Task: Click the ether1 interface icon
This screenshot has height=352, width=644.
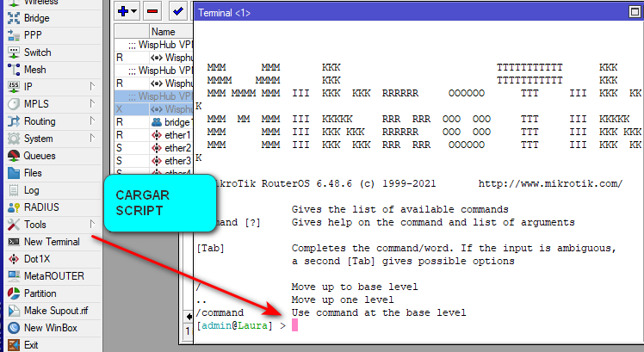Action: [x=157, y=135]
